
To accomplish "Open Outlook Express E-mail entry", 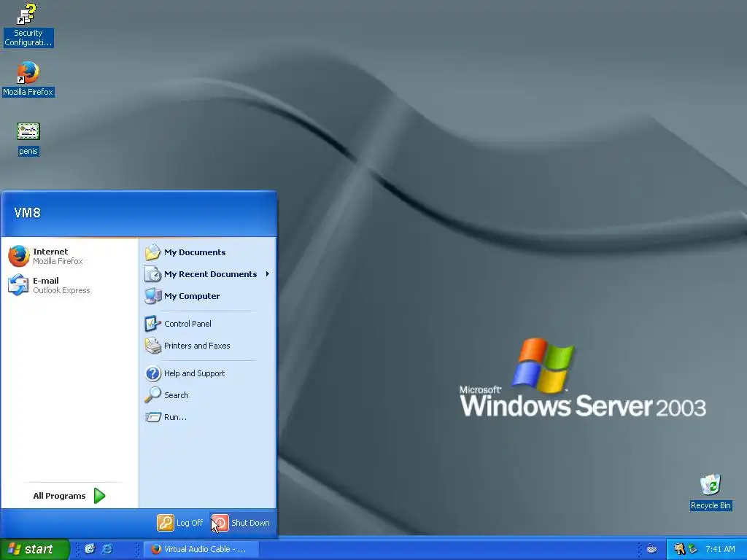I will tap(70, 285).
